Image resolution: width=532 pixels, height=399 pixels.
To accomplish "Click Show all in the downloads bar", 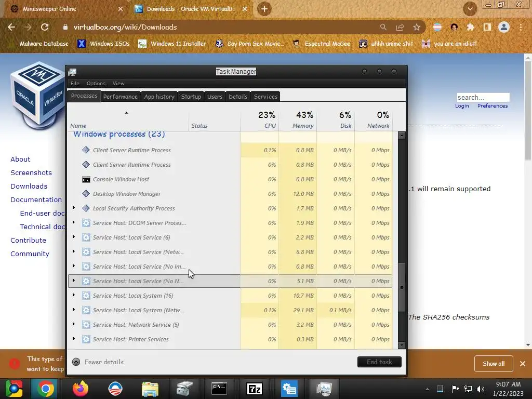I will 494,364.
